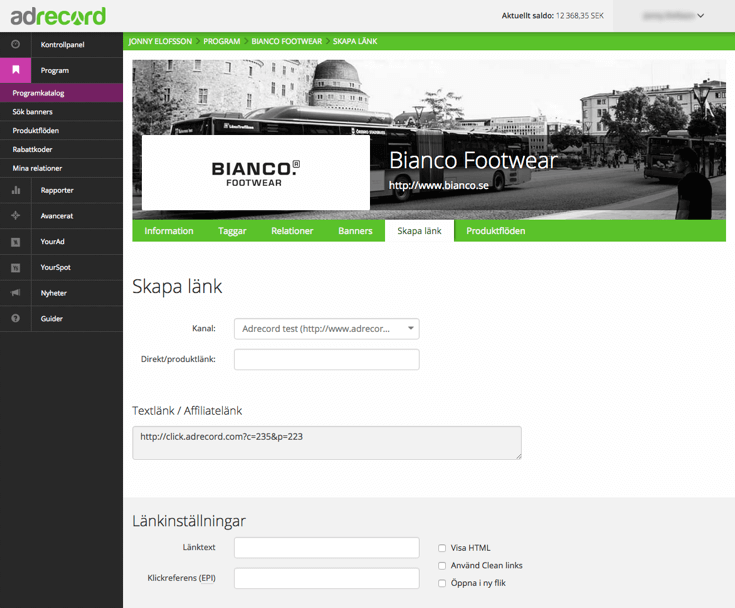Select Program in the sidebar
The height and width of the screenshot is (608, 735).
[x=55, y=70]
